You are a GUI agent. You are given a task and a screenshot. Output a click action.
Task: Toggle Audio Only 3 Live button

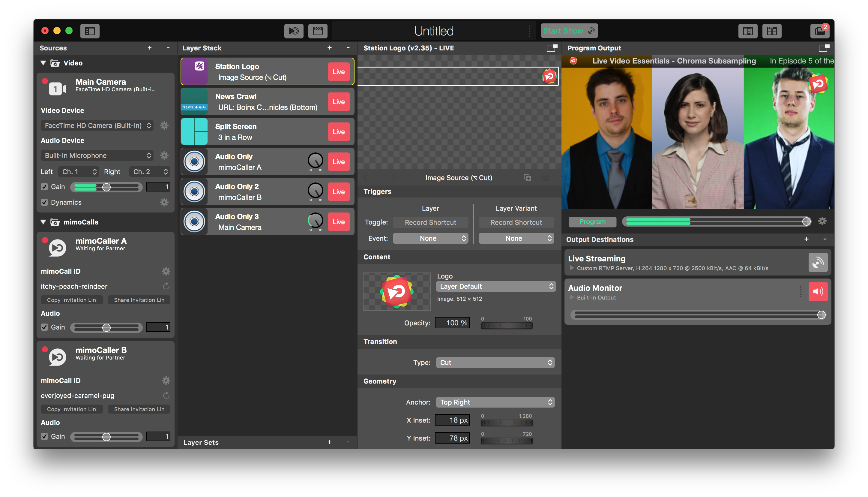(x=338, y=222)
